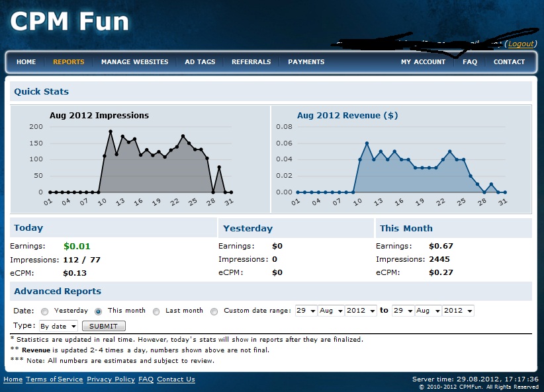Go to MANAGE WEBSITES in navigation bar
544x392 pixels.
(x=134, y=61)
